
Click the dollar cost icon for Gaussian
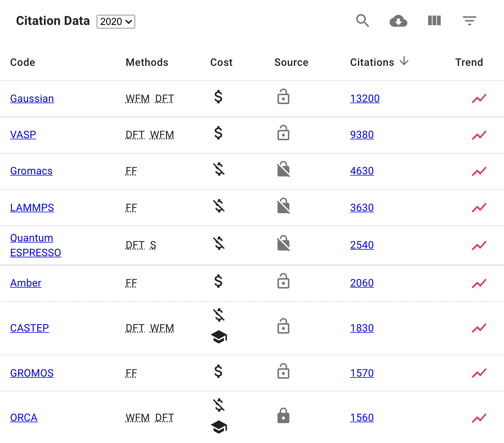pos(218,97)
